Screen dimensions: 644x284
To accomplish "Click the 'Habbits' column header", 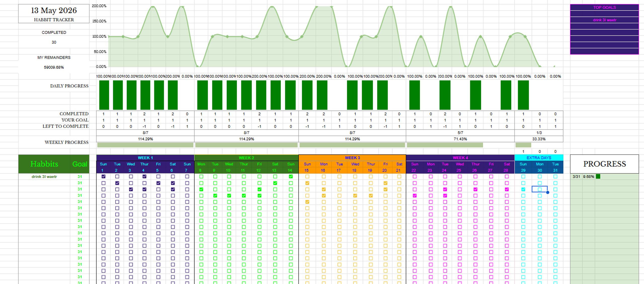I will (44, 164).
